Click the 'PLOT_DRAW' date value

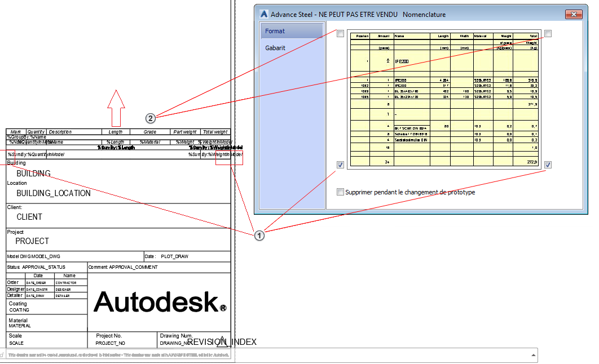click(x=175, y=256)
